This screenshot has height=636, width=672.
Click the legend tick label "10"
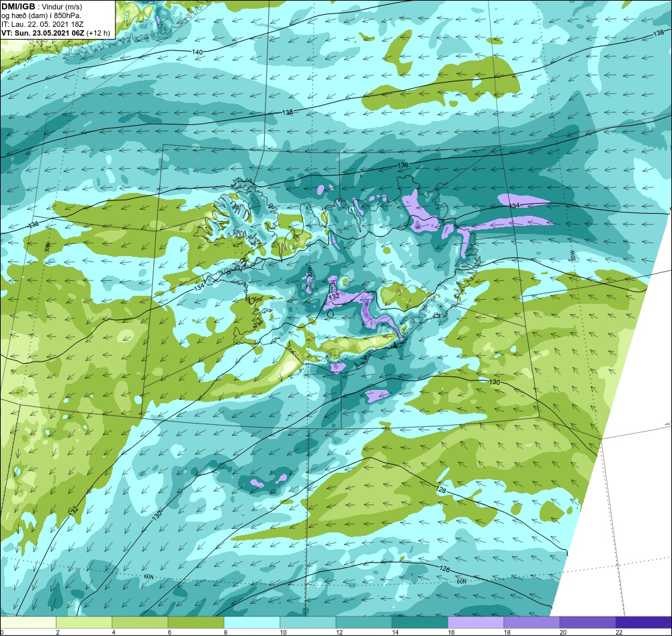(283, 632)
